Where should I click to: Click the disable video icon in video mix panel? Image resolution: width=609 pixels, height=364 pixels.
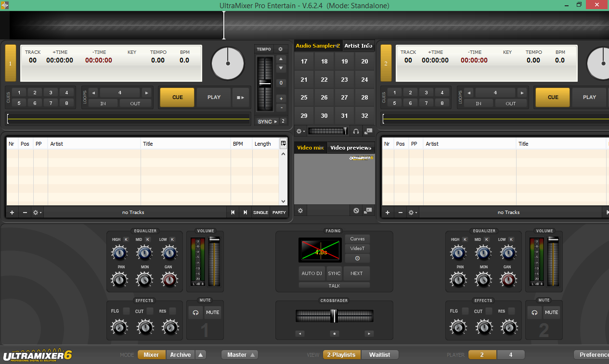(x=356, y=211)
